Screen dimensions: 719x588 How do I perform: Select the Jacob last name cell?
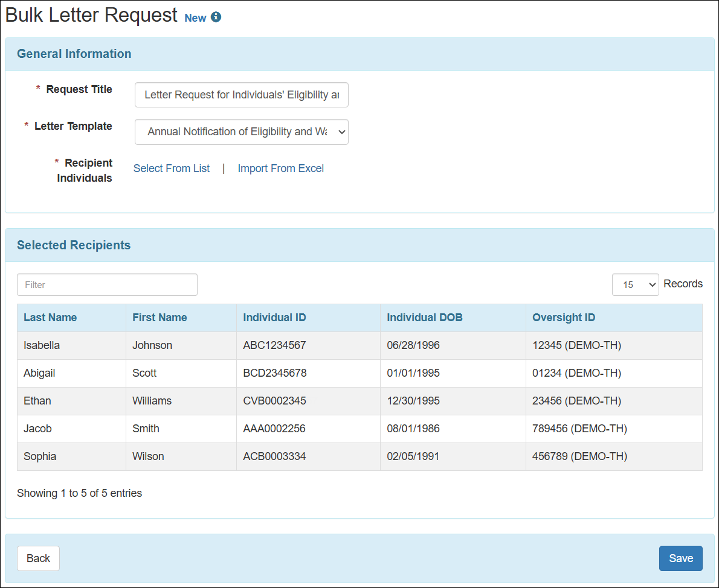tap(71, 429)
